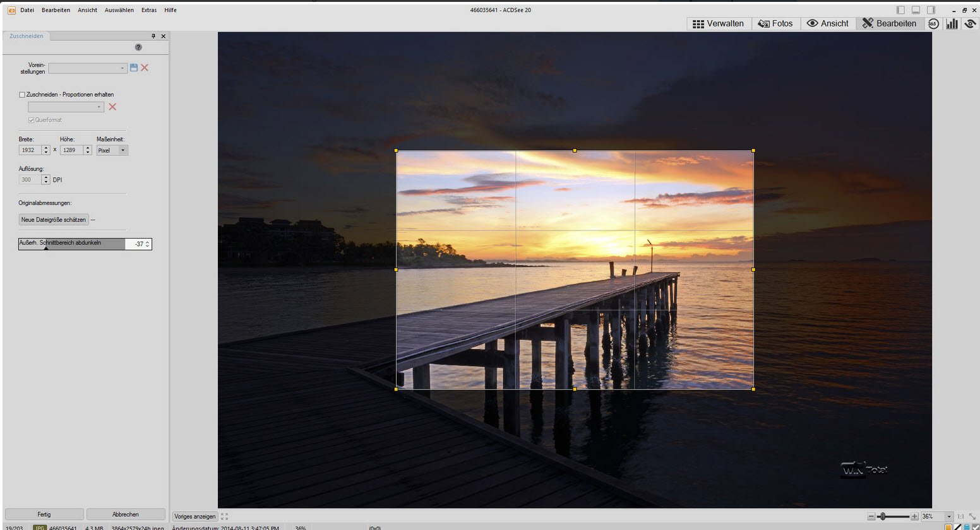The image size is (980, 530).
Task: Open the Maßeinheit Pixel dropdown
Action: point(112,150)
